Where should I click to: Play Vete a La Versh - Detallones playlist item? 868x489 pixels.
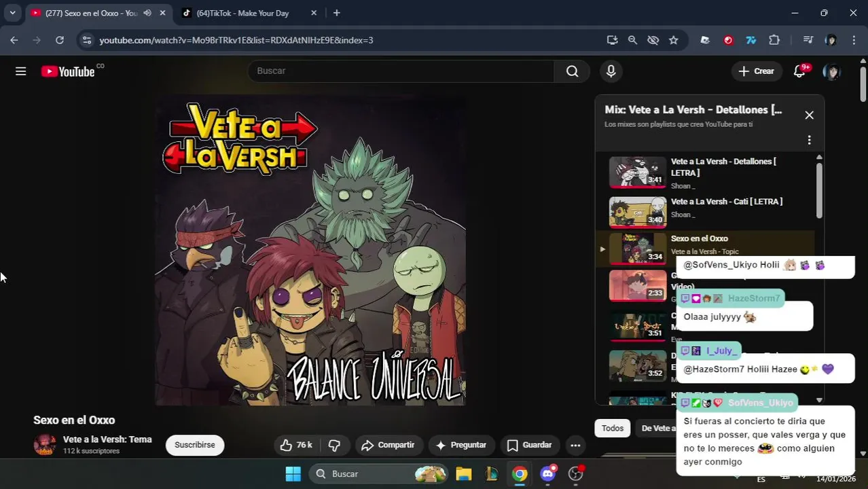706,173
